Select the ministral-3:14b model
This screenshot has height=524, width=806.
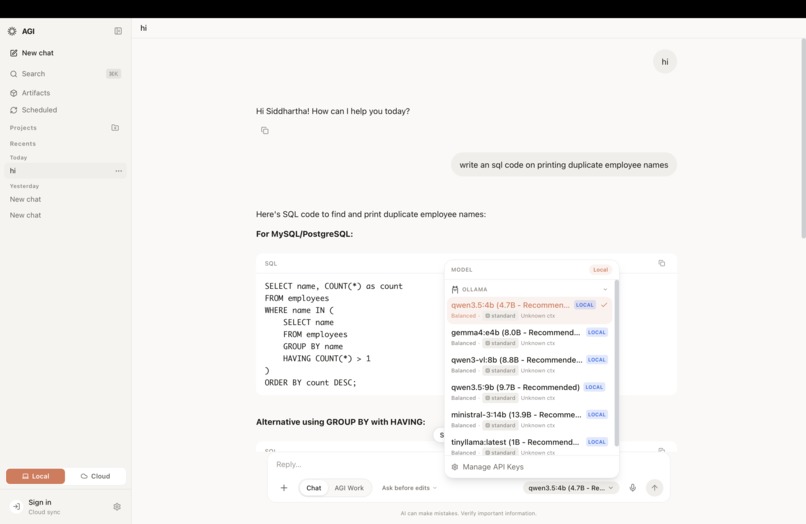tap(529, 419)
